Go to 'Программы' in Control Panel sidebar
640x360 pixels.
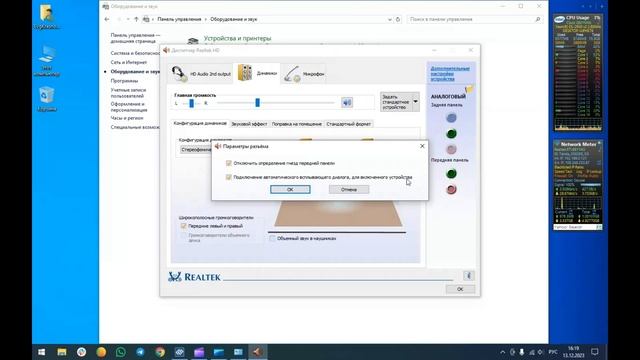tap(124, 81)
